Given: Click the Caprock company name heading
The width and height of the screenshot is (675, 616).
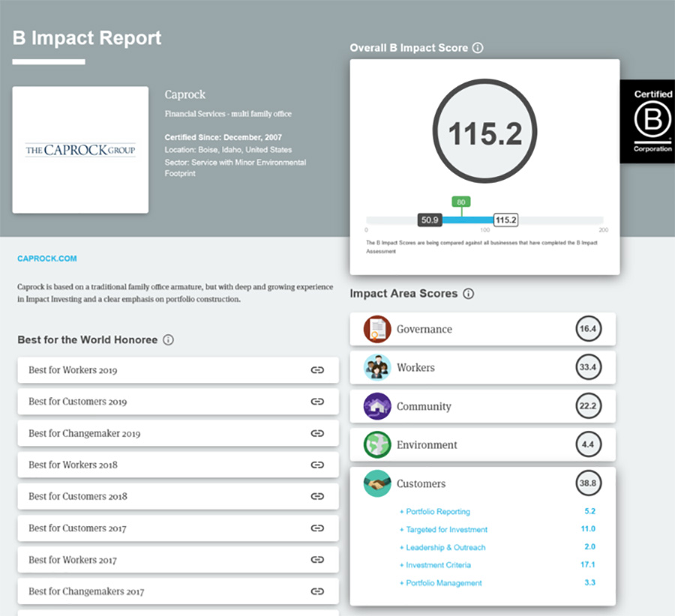Looking at the screenshot, I should click(185, 94).
